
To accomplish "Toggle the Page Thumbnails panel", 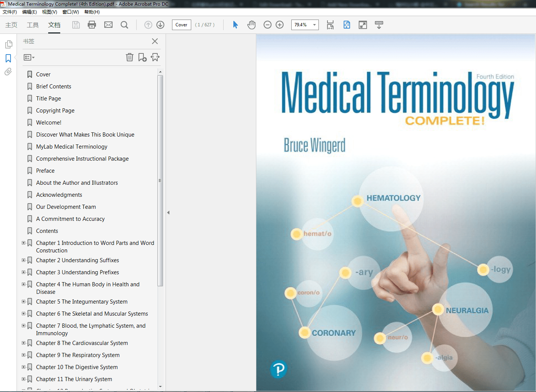I will (x=8, y=44).
